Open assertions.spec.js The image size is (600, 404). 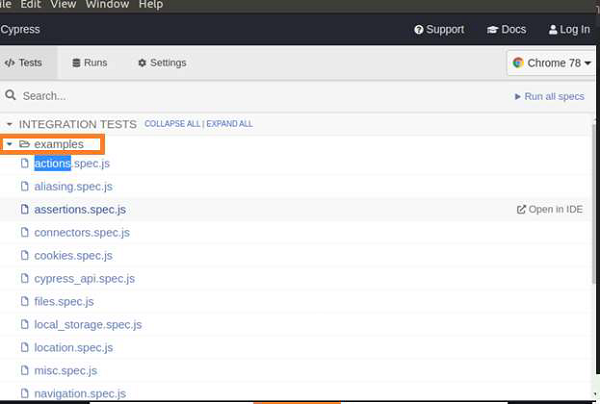click(80, 210)
